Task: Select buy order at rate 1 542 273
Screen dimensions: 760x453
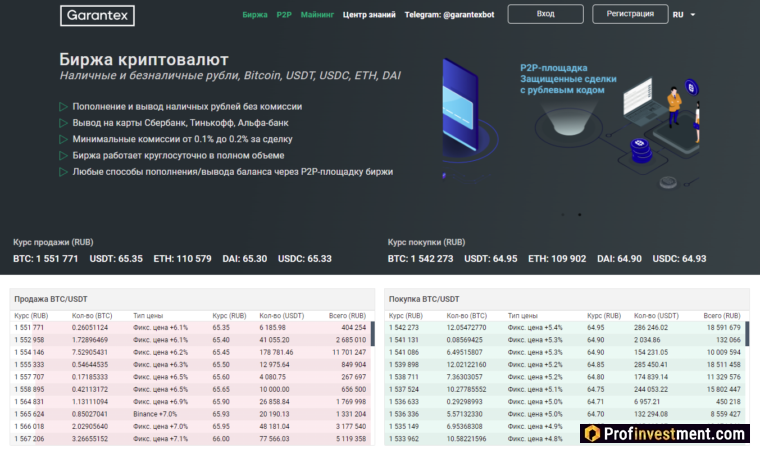Action: (565, 328)
